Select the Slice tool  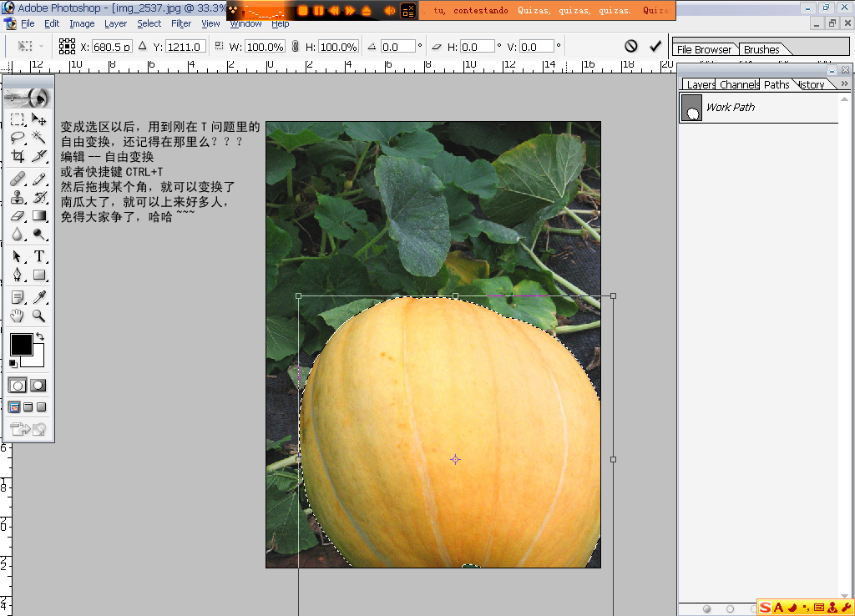[x=38, y=156]
